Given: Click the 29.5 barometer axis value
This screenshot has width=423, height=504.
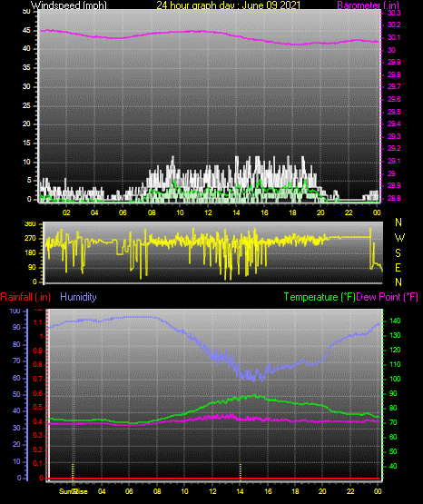Looking at the screenshot, I should (x=394, y=112).
